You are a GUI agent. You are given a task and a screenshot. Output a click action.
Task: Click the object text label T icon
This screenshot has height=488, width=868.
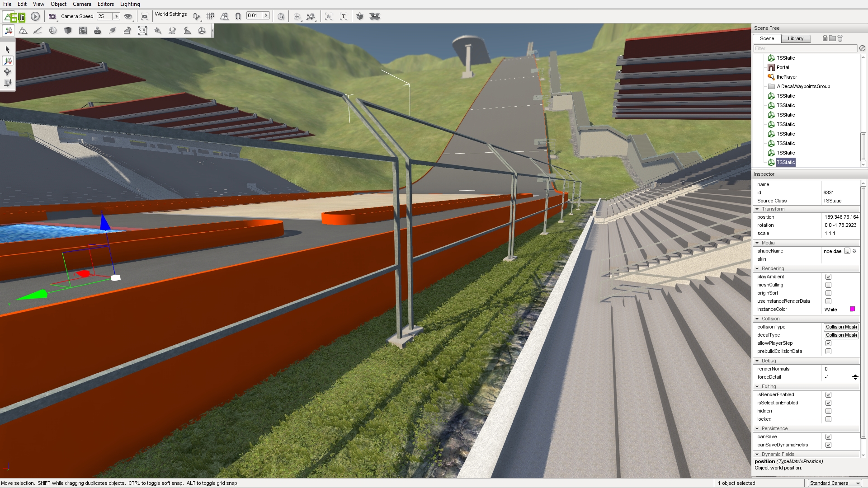pyautogui.click(x=344, y=17)
